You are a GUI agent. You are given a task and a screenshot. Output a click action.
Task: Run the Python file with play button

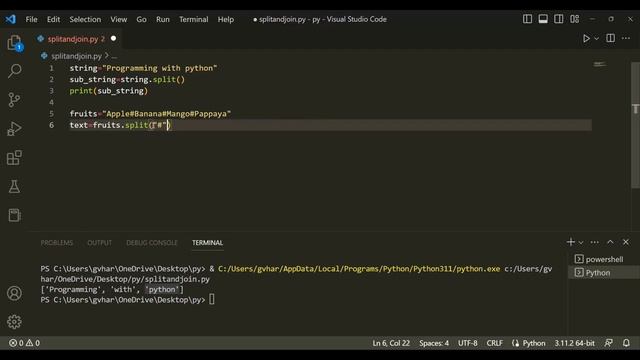click(586, 38)
